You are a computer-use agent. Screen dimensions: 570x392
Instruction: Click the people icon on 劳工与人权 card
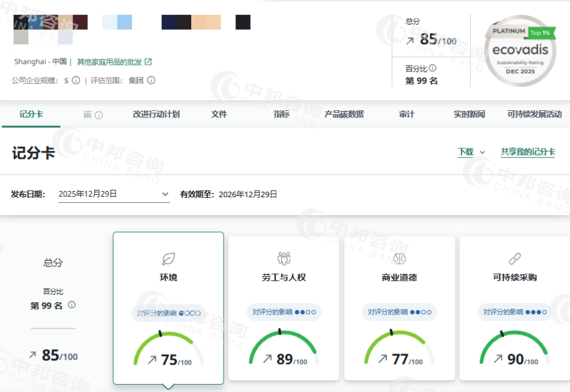pos(283,258)
